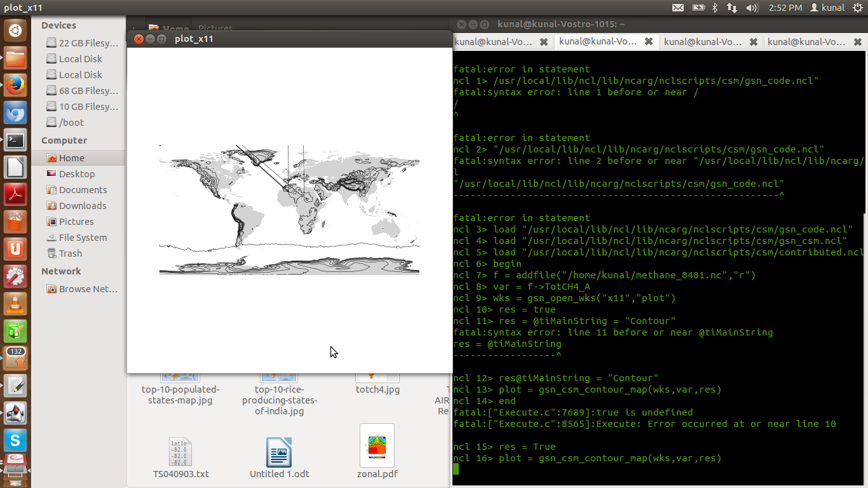The width and height of the screenshot is (868, 488).
Task: Open the kunal user account menu
Action: 826,8
